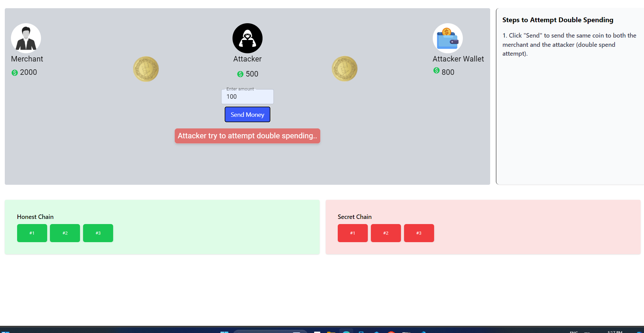Click the gold coin between Attacker and Wallet

345,69
